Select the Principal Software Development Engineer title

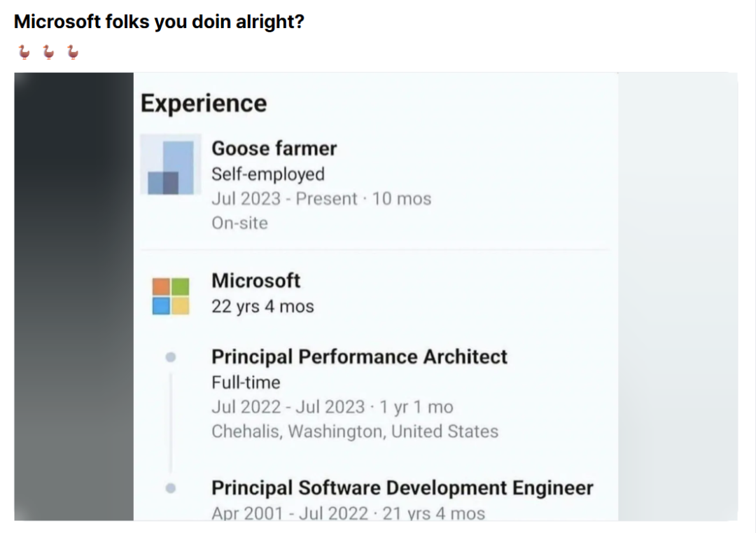pos(402,488)
